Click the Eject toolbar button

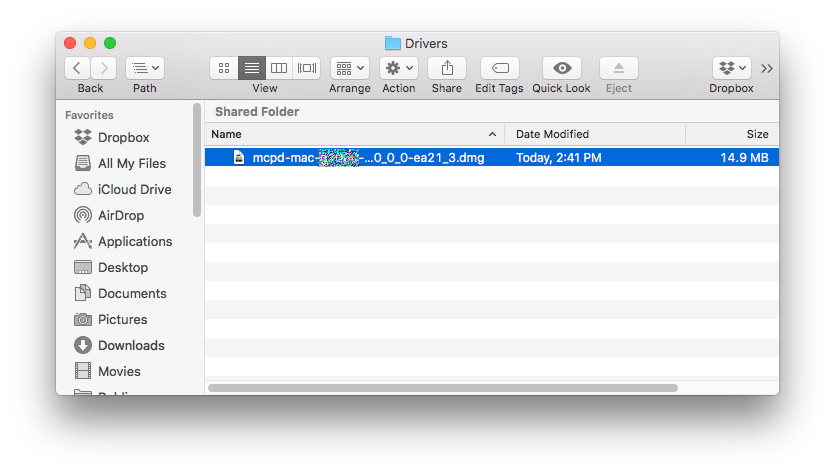coord(618,68)
